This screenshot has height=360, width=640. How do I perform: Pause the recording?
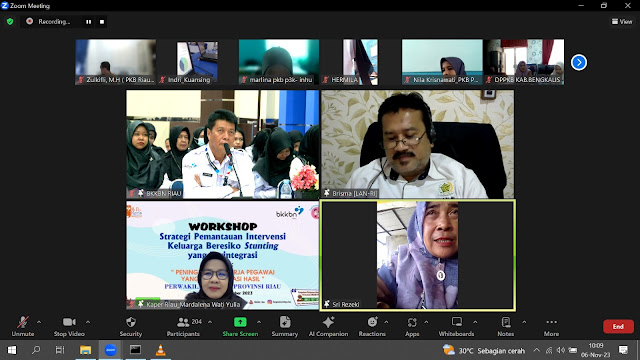pos(89,22)
